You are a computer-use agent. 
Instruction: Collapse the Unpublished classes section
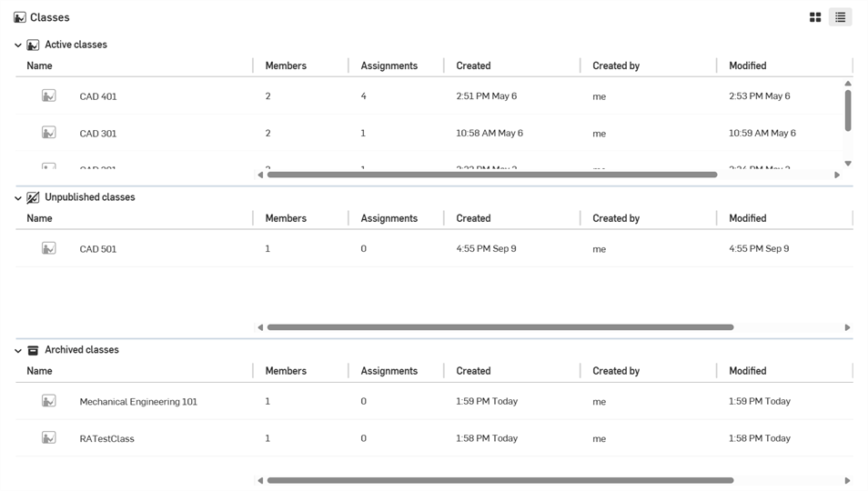tap(18, 198)
